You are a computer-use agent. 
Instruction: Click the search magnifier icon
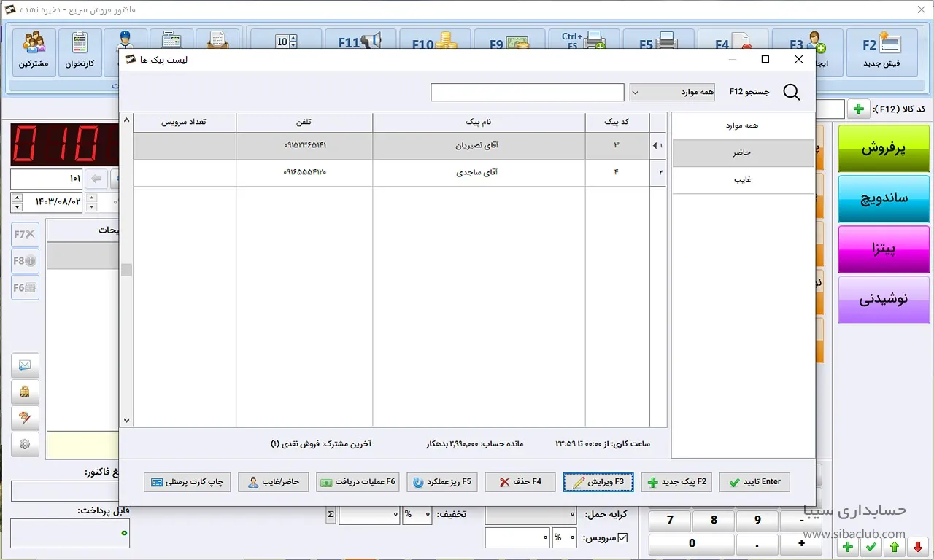791,92
